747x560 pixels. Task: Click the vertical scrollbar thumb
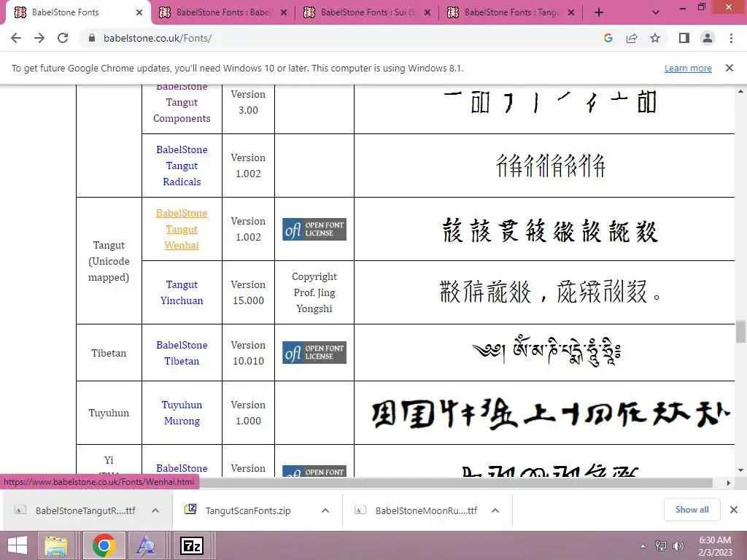pyautogui.click(x=740, y=332)
